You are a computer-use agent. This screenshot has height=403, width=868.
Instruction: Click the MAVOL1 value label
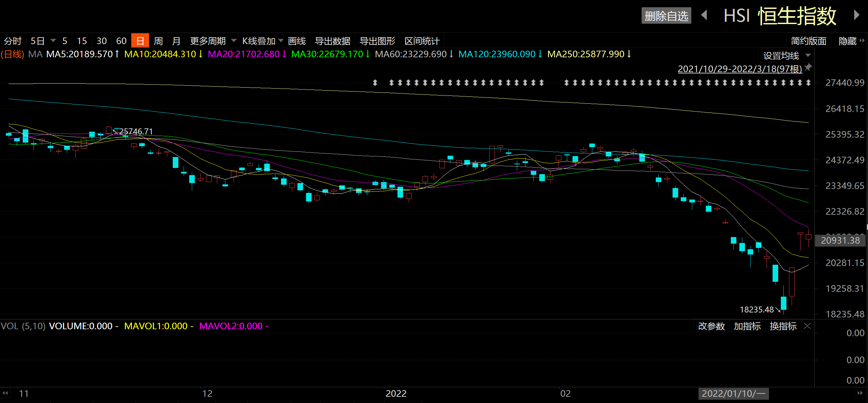[159, 326]
